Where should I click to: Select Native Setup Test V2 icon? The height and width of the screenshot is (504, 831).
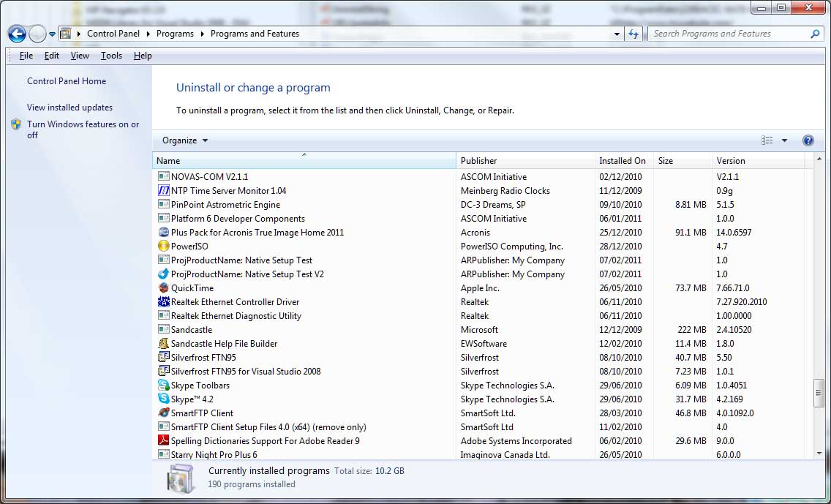[164, 274]
